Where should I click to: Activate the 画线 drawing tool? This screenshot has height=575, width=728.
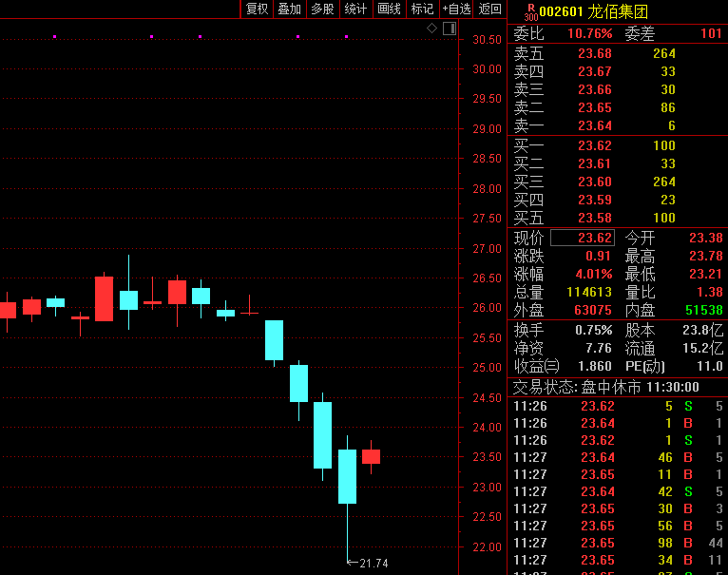pyautogui.click(x=389, y=9)
